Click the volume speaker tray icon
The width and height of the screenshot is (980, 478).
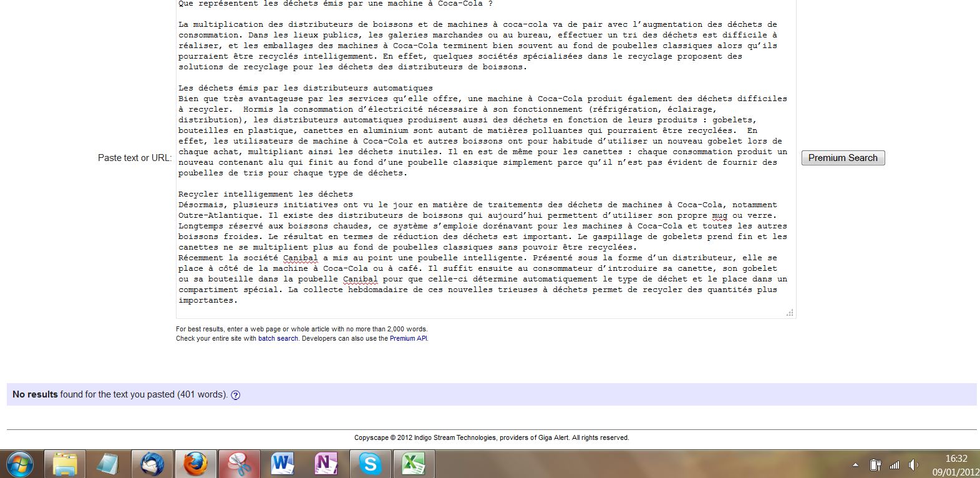point(913,465)
